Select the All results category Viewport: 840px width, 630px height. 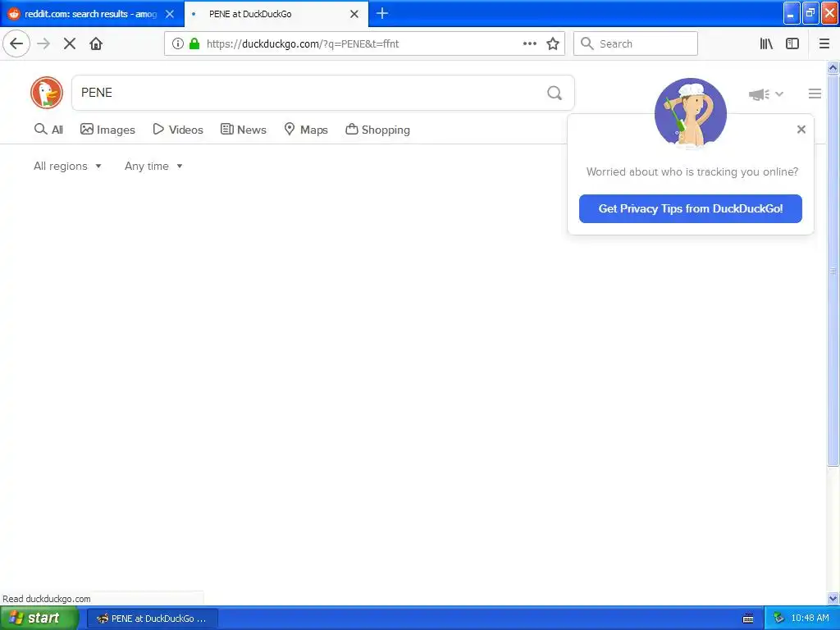tap(48, 129)
